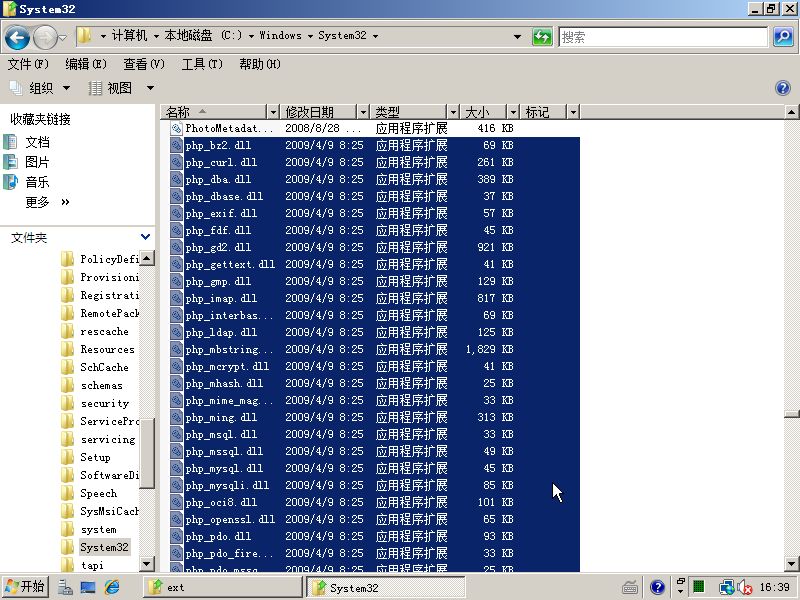Click the php_mcrypt.dll file icon
Viewport: 800px width, 600px height.
pos(176,366)
